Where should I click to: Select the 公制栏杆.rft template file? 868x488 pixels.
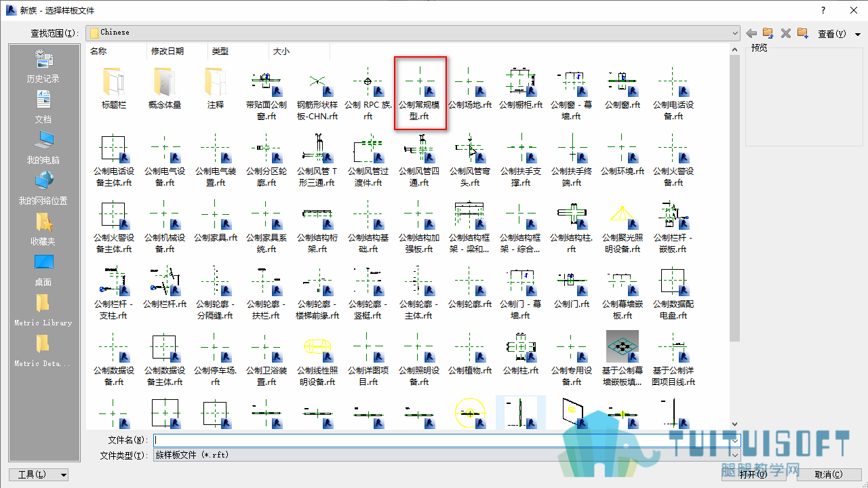165,287
